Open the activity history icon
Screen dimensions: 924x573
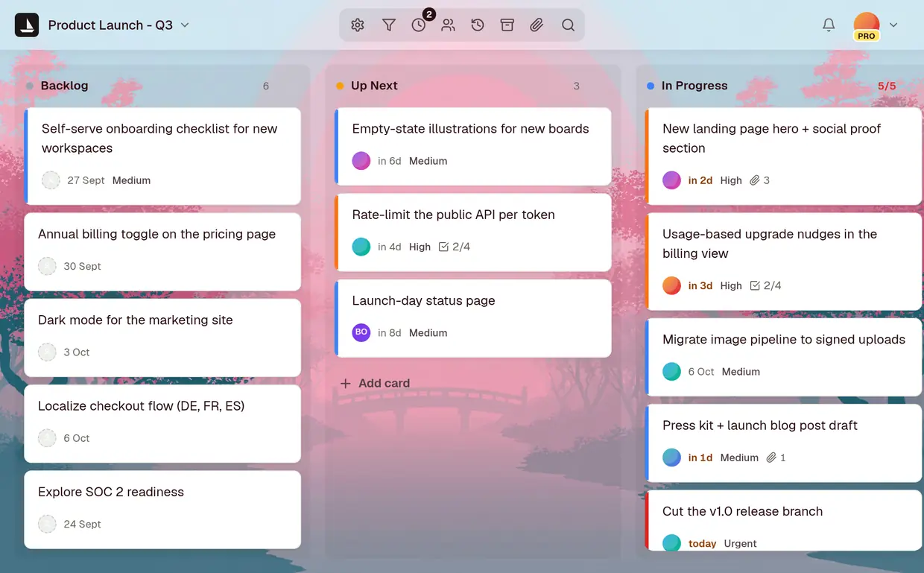478,25
